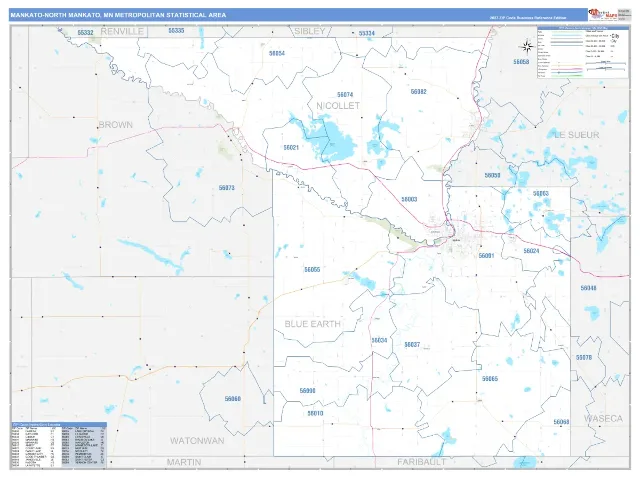This screenshot has width=640, height=480.
Task: Click ZIP label right of SIBLEY
Action: pos(367,33)
